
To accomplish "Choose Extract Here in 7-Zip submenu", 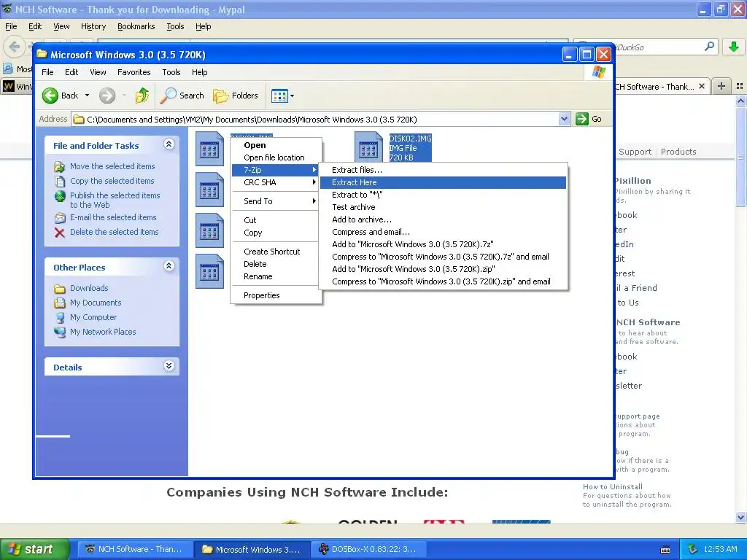I will point(443,182).
